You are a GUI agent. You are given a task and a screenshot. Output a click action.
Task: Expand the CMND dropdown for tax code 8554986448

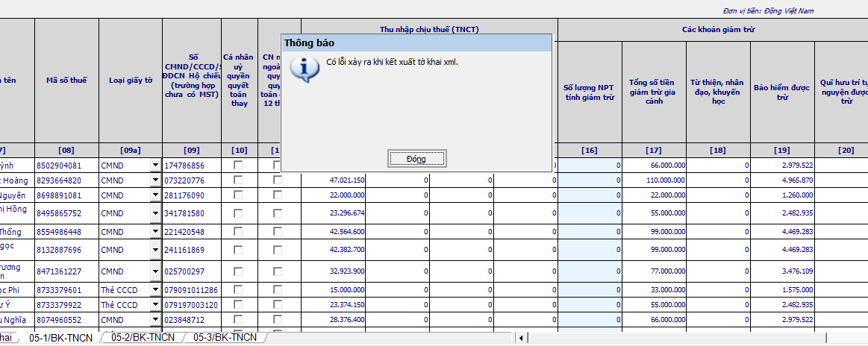point(155,232)
